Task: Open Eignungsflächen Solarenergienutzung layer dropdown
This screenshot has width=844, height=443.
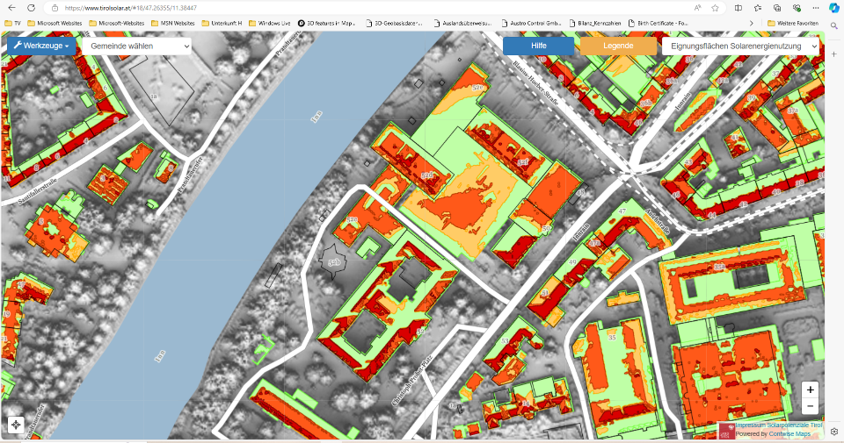Action: 740,46
